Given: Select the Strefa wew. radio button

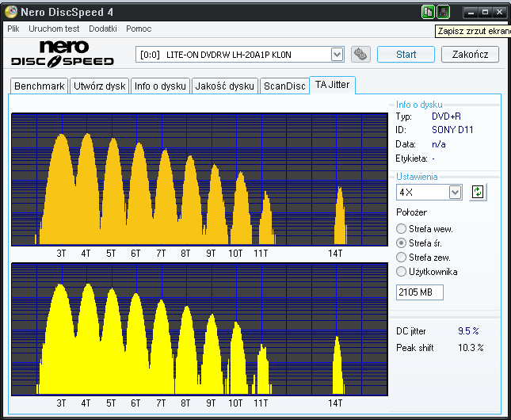Looking at the screenshot, I should (x=401, y=229).
